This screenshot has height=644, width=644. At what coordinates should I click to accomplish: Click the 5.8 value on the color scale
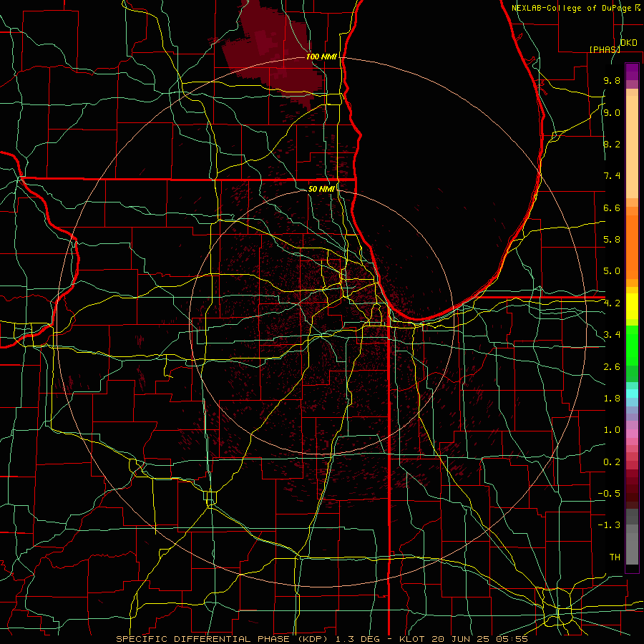coord(612,240)
